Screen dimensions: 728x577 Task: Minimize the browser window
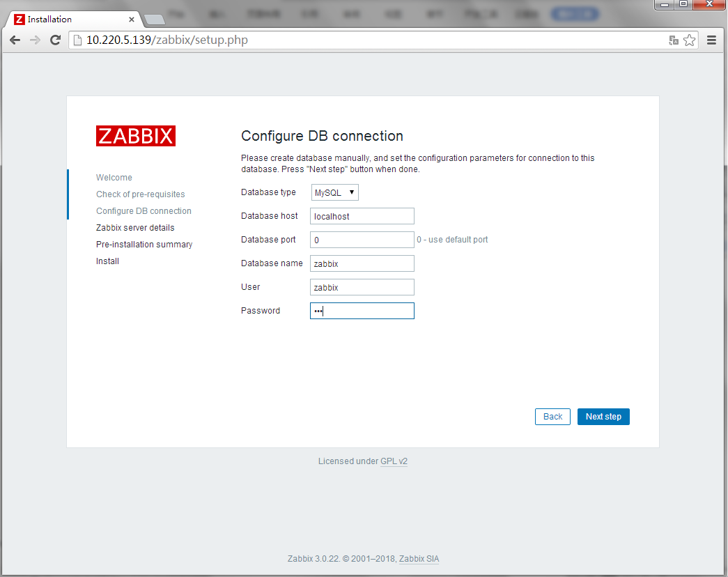pyautogui.click(x=665, y=5)
